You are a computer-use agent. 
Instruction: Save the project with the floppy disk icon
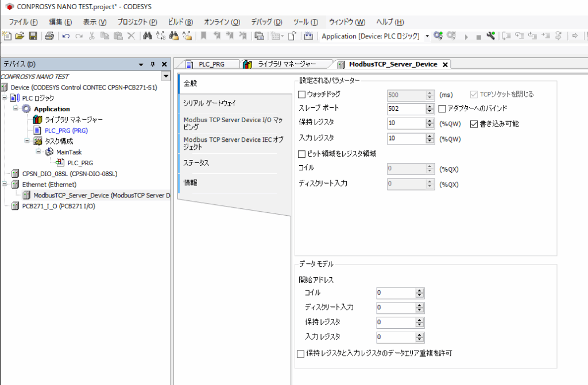[33, 36]
